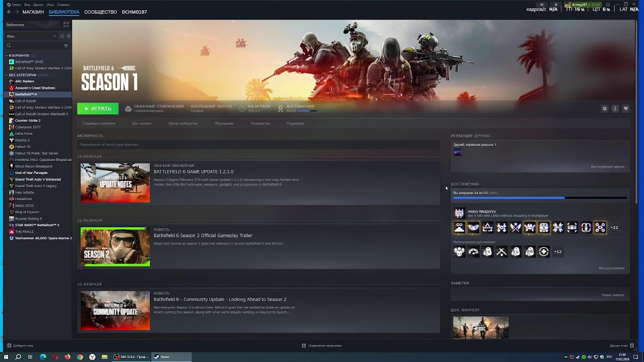This screenshot has height=362, width=644.
Task: Open Друзья и чат panel
Action: point(622,346)
